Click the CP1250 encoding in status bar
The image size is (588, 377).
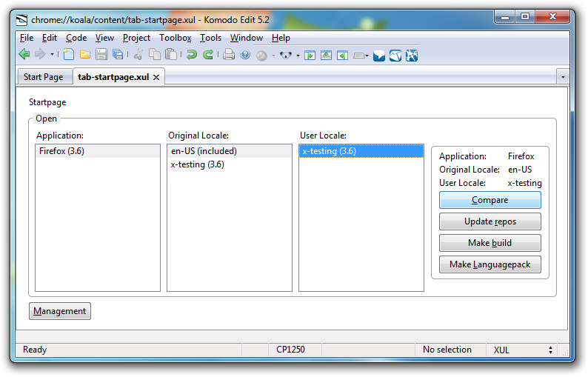pyautogui.click(x=290, y=350)
